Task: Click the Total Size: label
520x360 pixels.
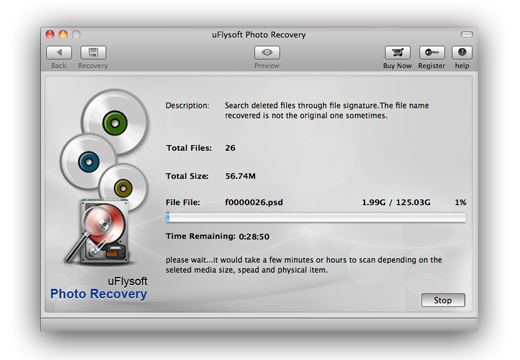Action: click(x=187, y=176)
